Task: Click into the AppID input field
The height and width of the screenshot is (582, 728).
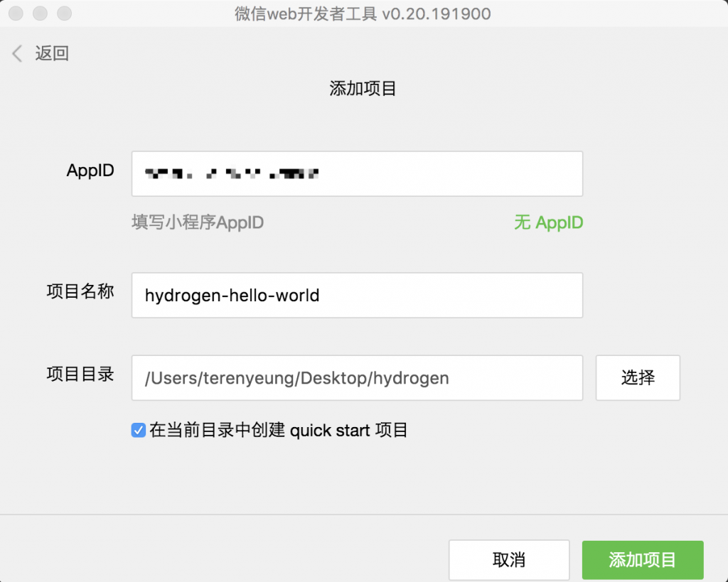Action: (357, 173)
